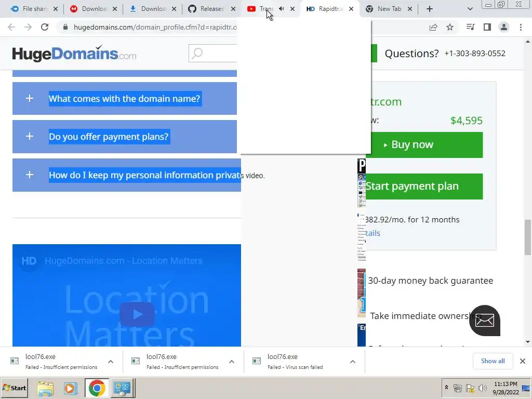Close the downloads bar
Screen dimensions: 532x399
[x=523, y=361]
